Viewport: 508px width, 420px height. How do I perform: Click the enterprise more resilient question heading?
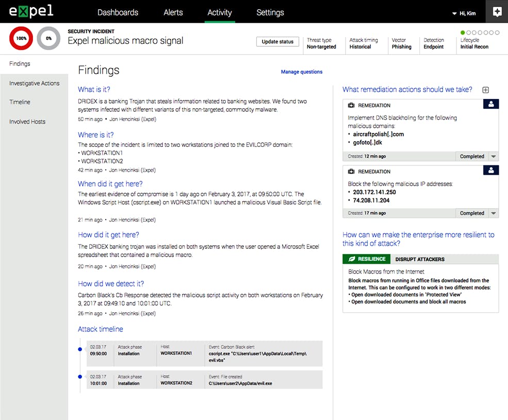pos(418,239)
